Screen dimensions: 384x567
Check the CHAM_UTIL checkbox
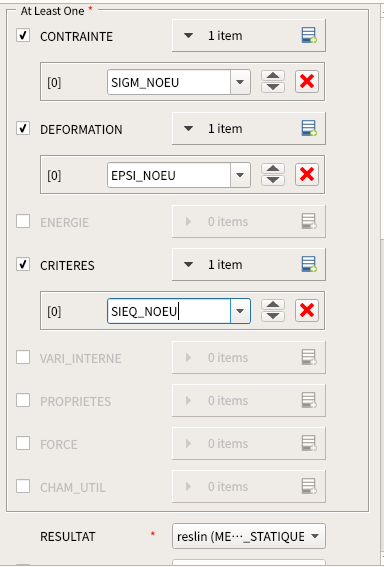coord(23,486)
